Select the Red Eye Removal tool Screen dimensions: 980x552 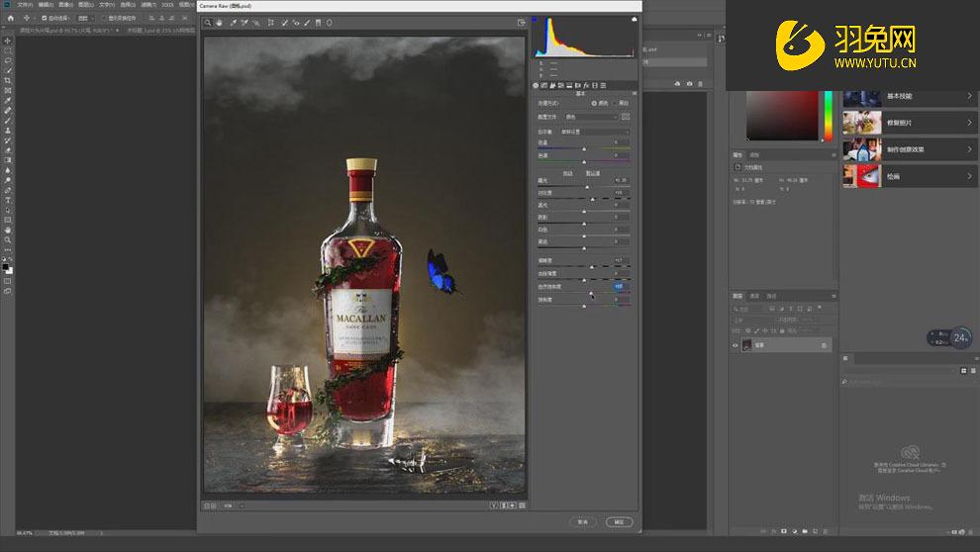coord(296,23)
